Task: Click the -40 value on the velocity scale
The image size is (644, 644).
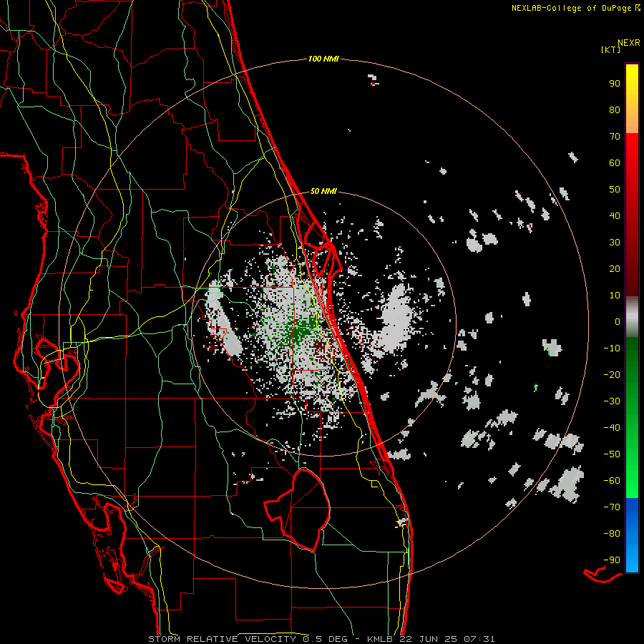Action: [612, 428]
